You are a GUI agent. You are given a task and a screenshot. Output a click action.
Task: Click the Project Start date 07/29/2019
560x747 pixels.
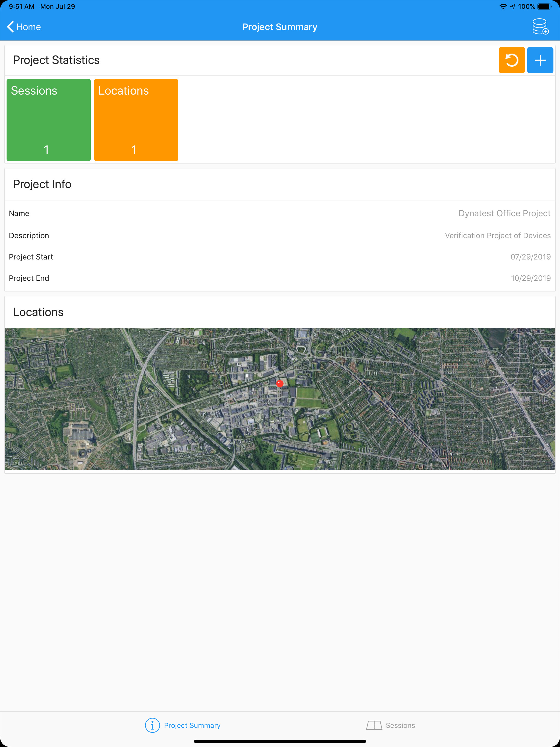(x=530, y=257)
